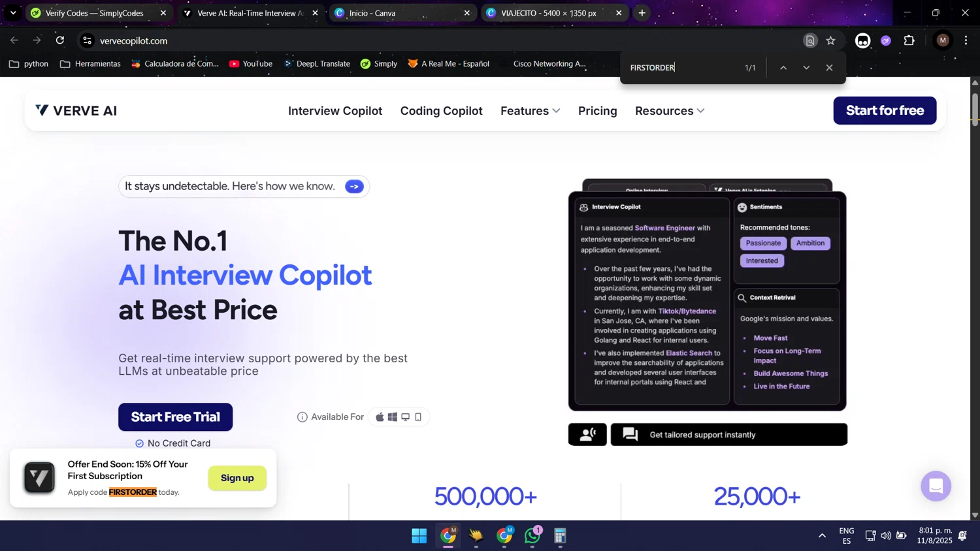Bookmark this page with star icon
Screen dimensions: 980x551
click(830, 40)
